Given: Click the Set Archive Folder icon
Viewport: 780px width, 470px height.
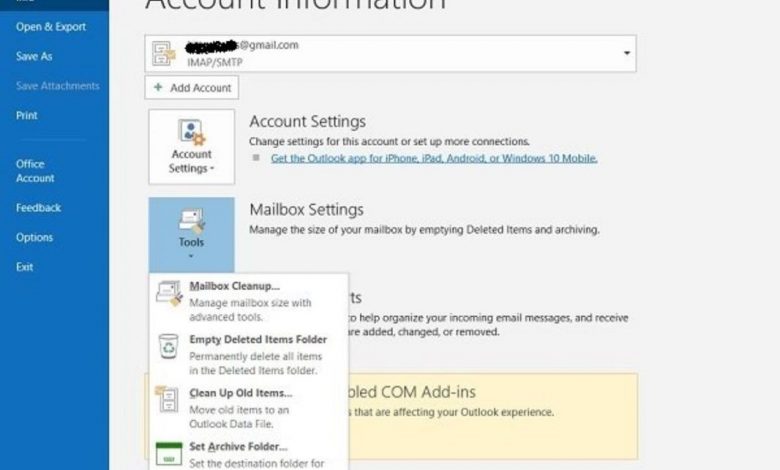Looking at the screenshot, I should click(x=168, y=452).
